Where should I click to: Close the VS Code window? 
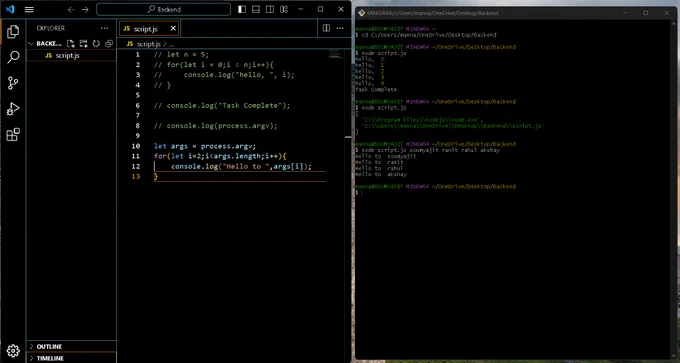tap(341, 9)
